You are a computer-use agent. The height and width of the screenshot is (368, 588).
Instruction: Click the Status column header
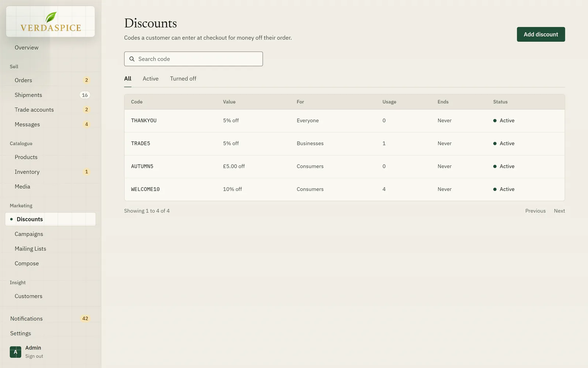(x=500, y=102)
